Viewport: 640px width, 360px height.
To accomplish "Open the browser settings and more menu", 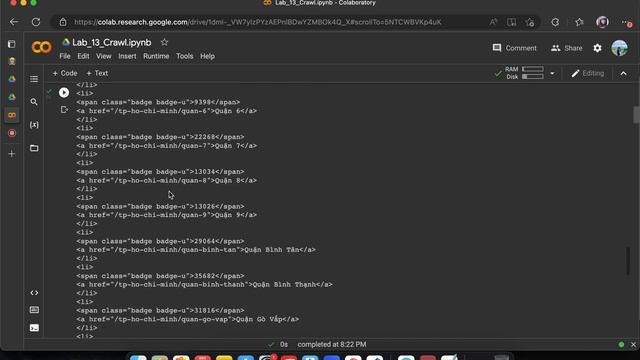I will click(x=626, y=22).
